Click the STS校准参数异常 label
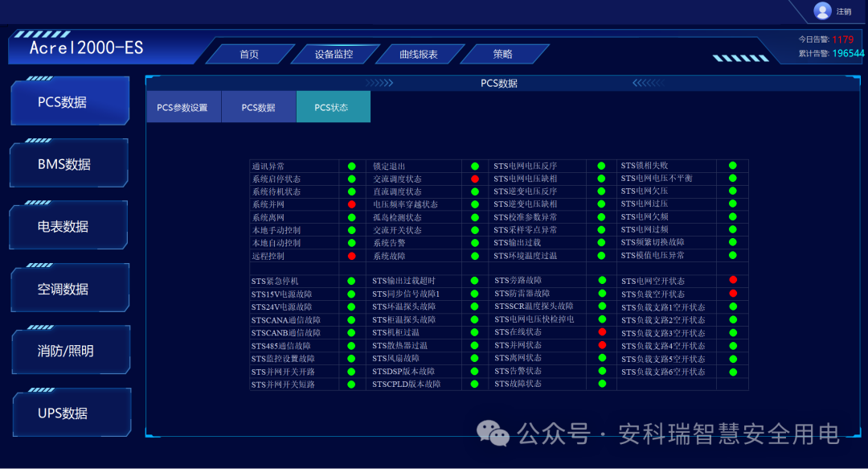 pyautogui.click(x=526, y=217)
